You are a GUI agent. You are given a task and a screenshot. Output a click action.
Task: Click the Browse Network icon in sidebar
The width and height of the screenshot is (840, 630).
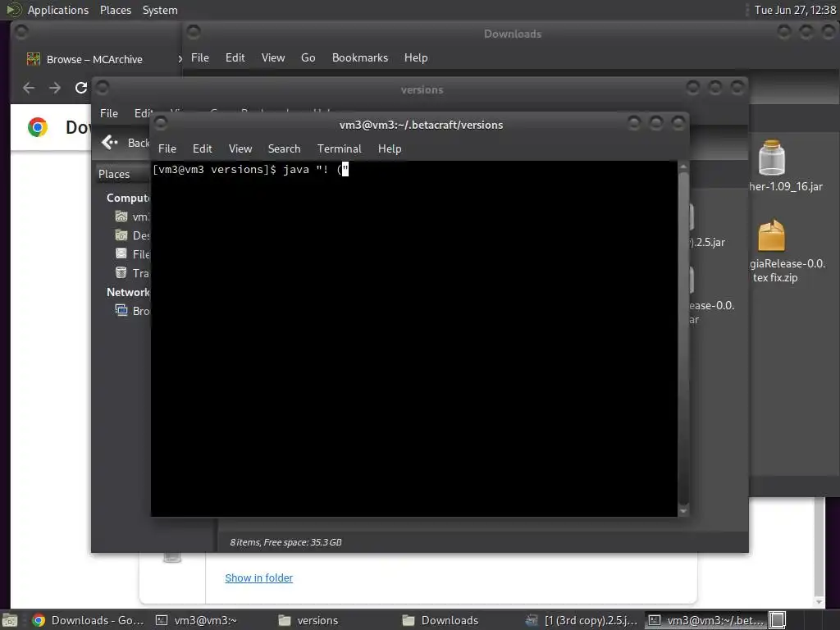(x=121, y=310)
